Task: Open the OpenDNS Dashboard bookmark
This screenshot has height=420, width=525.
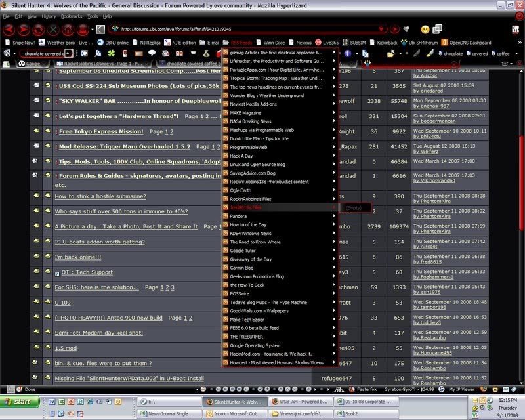Action: 467,43
